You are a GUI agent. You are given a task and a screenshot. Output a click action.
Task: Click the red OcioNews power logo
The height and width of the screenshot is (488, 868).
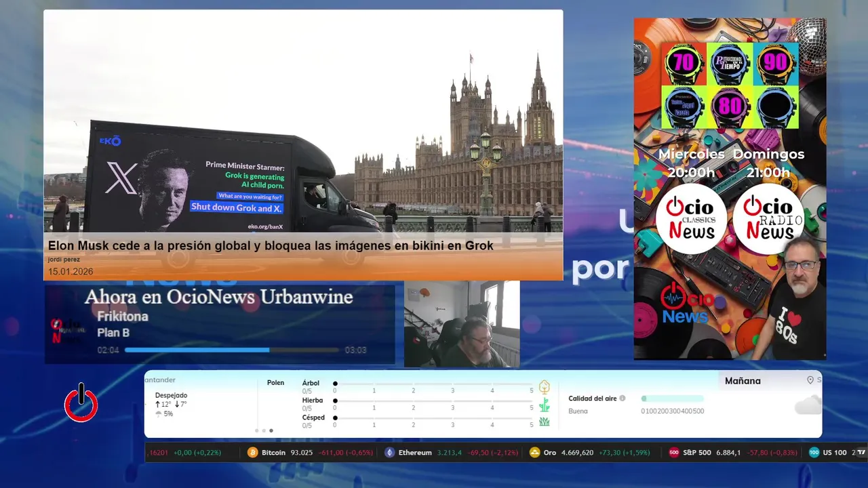point(81,403)
